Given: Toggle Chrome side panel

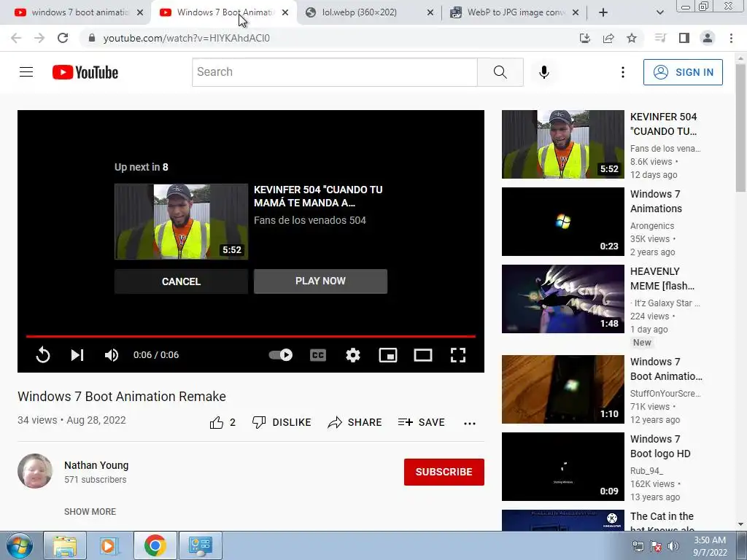Looking at the screenshot, I should tap(684, 38).
